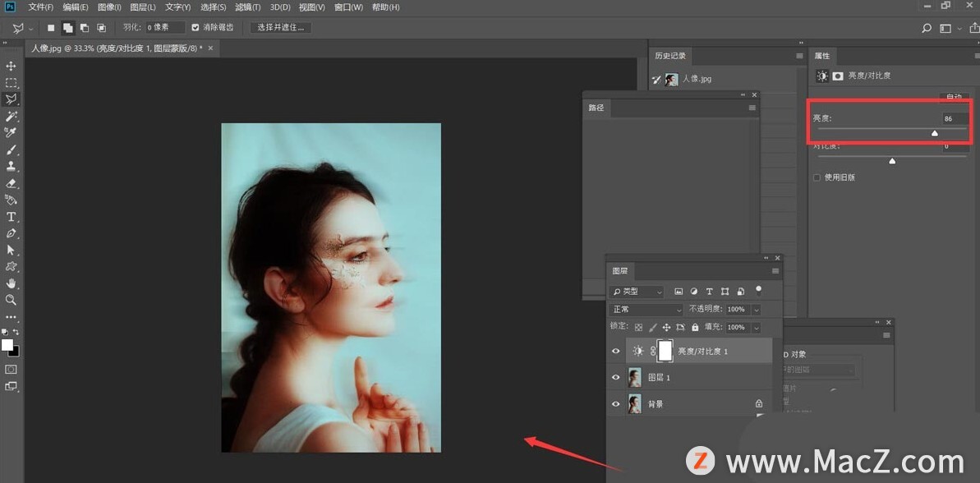
Task: Enable the 使用旧版 checkbox
Action: click(x=817, y=177)
